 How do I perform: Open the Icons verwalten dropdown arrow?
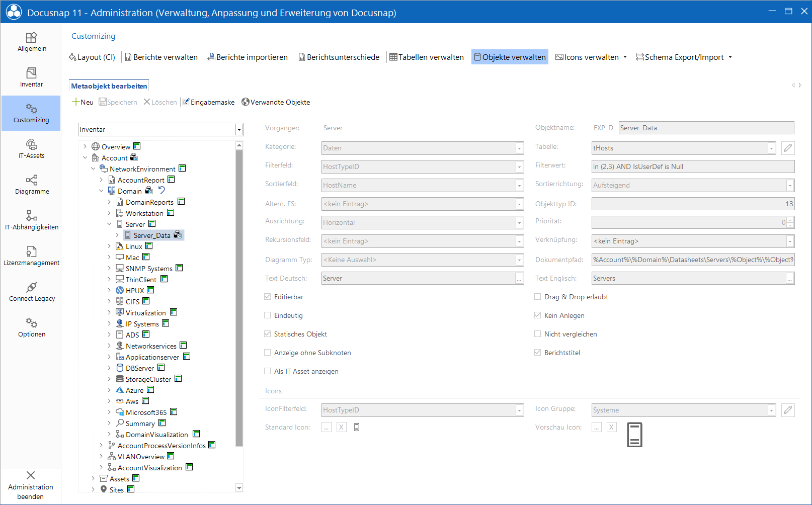pyautogui.click(x=625, y=57)
